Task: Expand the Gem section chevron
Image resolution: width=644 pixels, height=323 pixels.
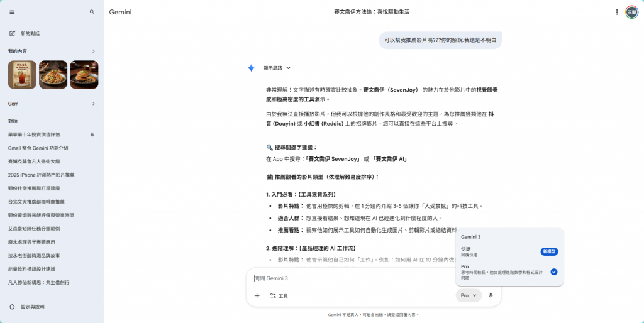Action: [93, 104]
